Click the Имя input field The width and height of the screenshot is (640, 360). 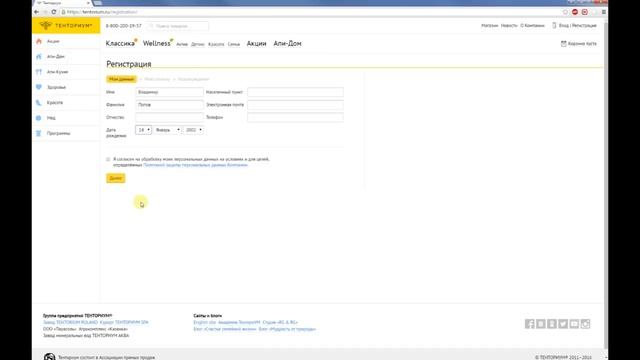point(169,92)
